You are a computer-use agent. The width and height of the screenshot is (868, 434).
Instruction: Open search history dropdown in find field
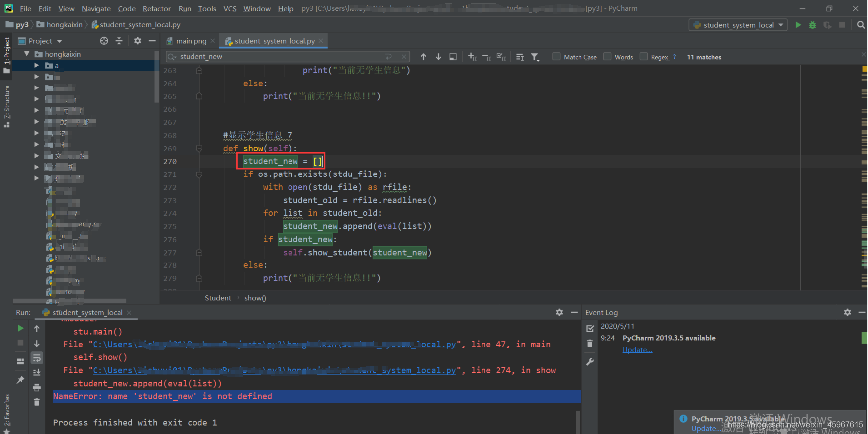[x=172, y=57]
